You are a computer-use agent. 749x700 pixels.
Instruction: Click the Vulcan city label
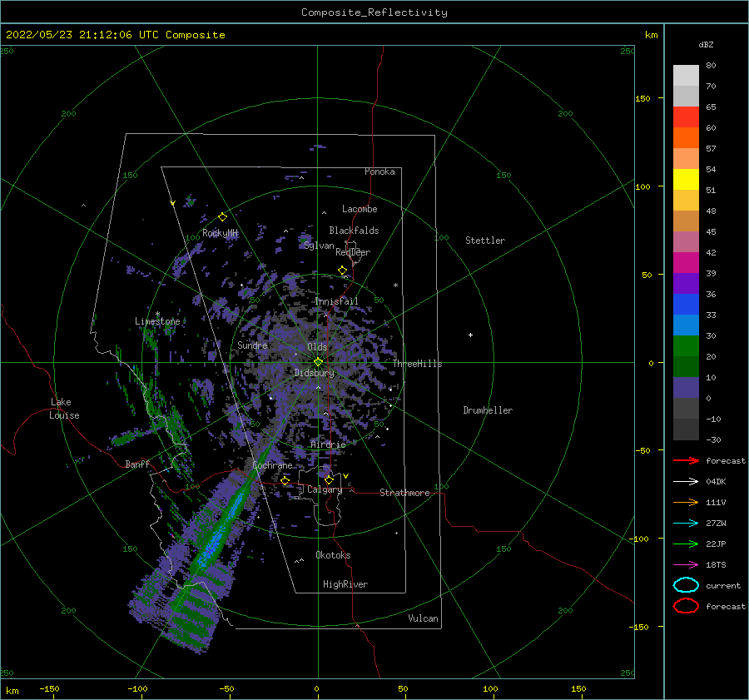click(424, 618)
